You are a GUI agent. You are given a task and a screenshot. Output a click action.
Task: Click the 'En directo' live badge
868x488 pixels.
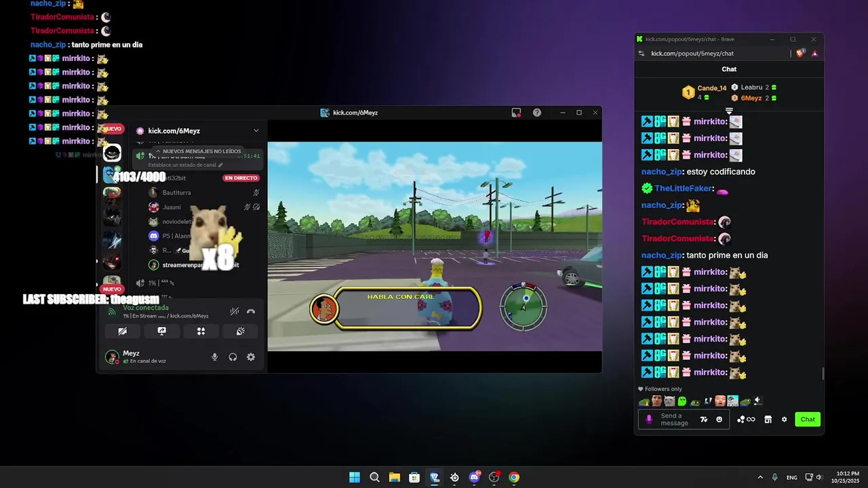click(241, 178)
